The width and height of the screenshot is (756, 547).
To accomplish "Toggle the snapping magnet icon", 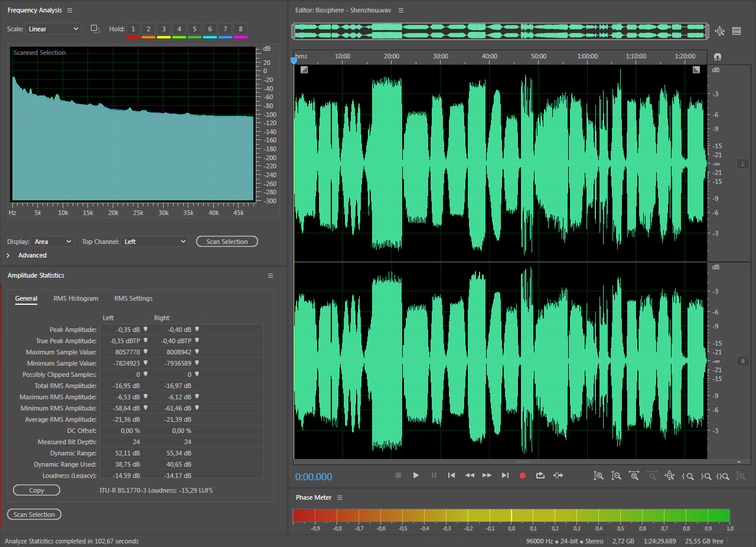I will [718, 57].
